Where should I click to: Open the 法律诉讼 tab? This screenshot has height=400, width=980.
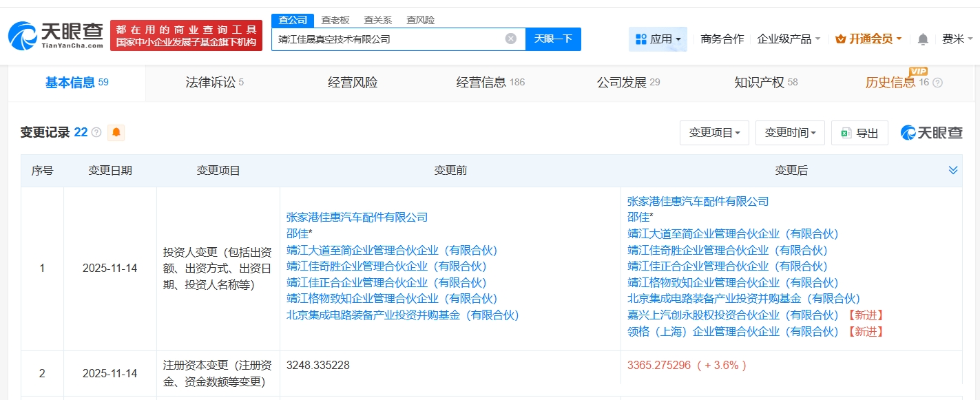210,81
